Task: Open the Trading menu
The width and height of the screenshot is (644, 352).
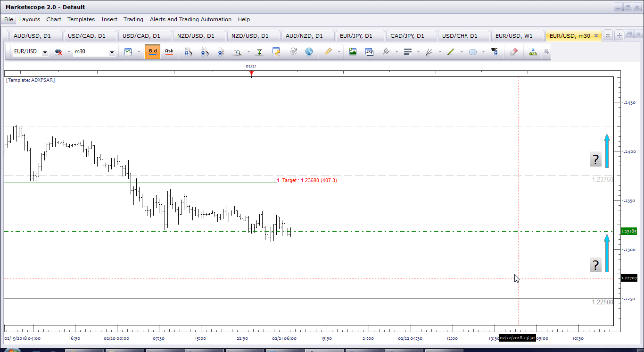Action: [133, 19]
